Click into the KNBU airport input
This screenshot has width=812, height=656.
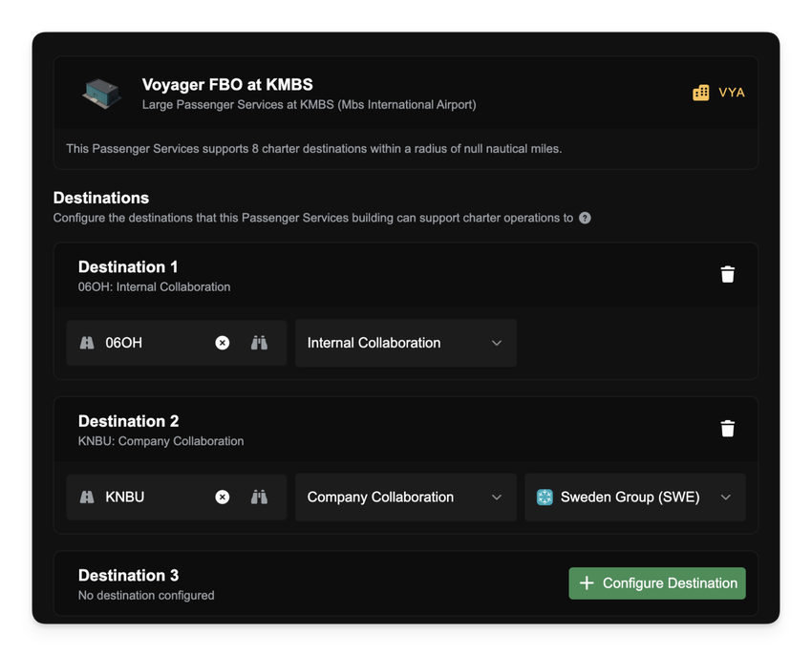pos(153,497)
